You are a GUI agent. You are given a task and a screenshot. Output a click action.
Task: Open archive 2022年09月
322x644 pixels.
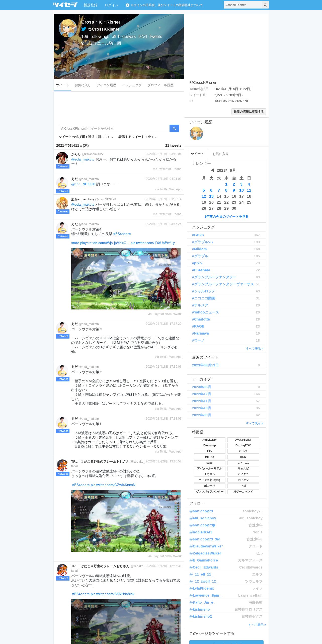tap(201, 415)
